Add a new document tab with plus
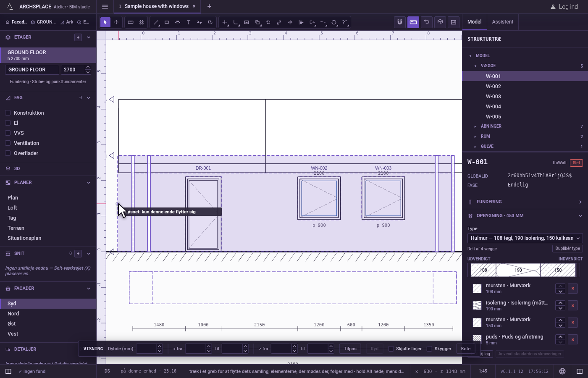588x378 pixels. pos(209,6)
